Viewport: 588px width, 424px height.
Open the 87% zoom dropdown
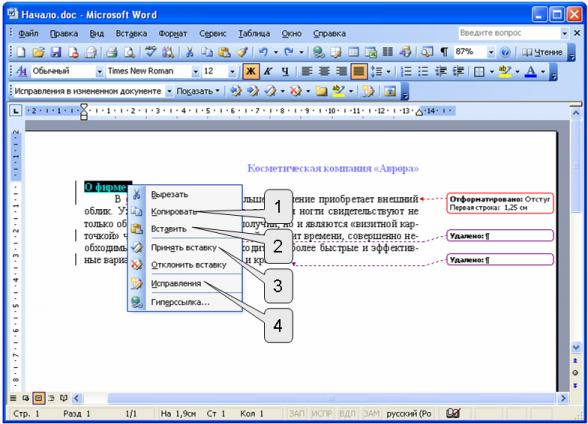point(491,52)
